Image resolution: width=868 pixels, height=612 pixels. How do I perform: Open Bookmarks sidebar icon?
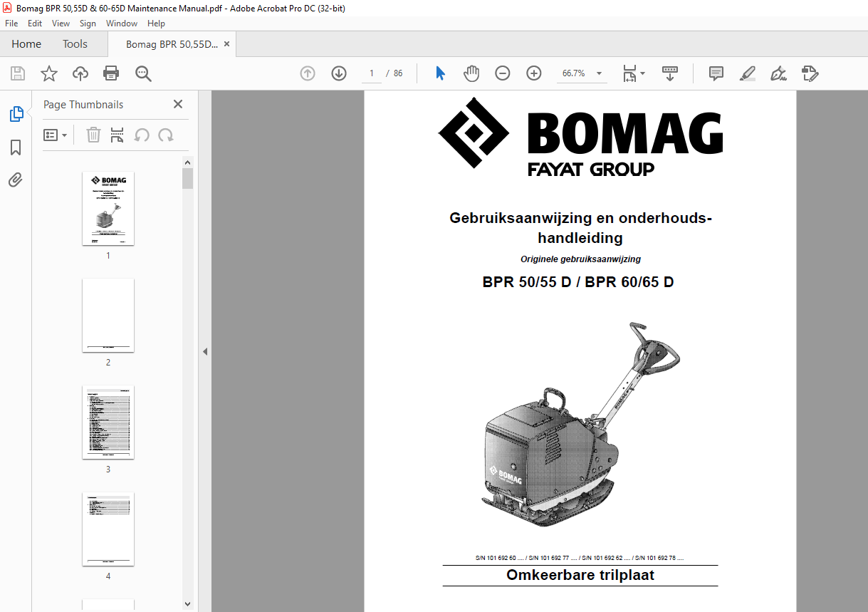[16, 147]
